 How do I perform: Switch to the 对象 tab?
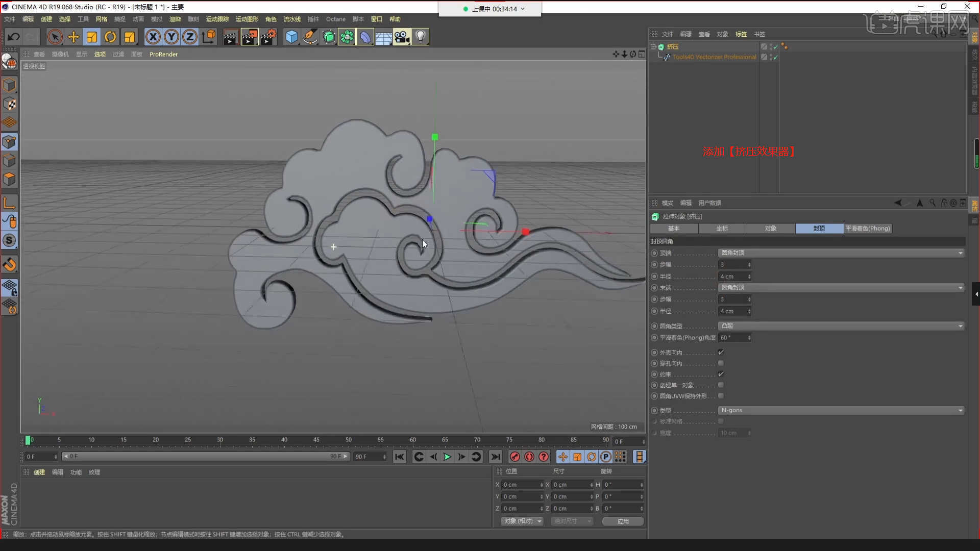pos(771,229)
